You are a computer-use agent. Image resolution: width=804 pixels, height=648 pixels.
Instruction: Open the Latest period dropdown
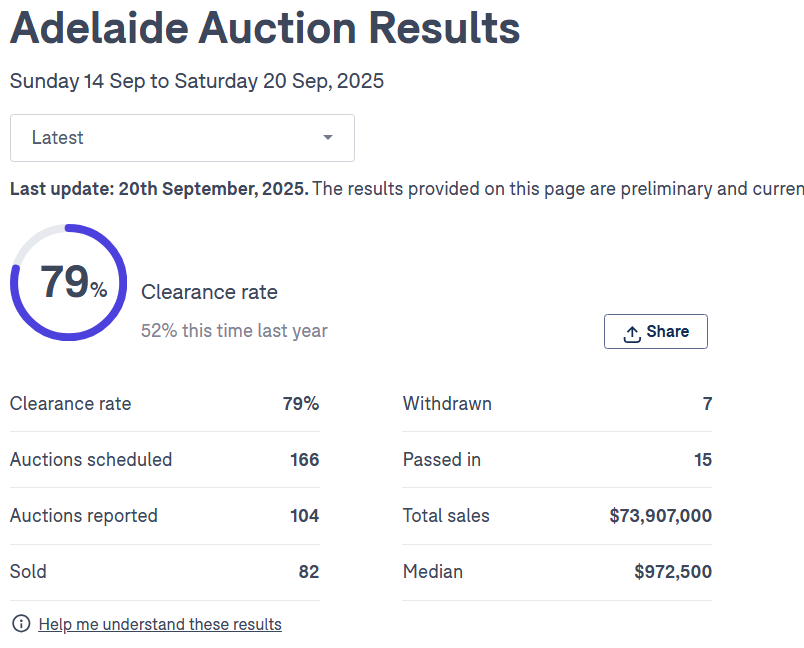tap(182, 138)
